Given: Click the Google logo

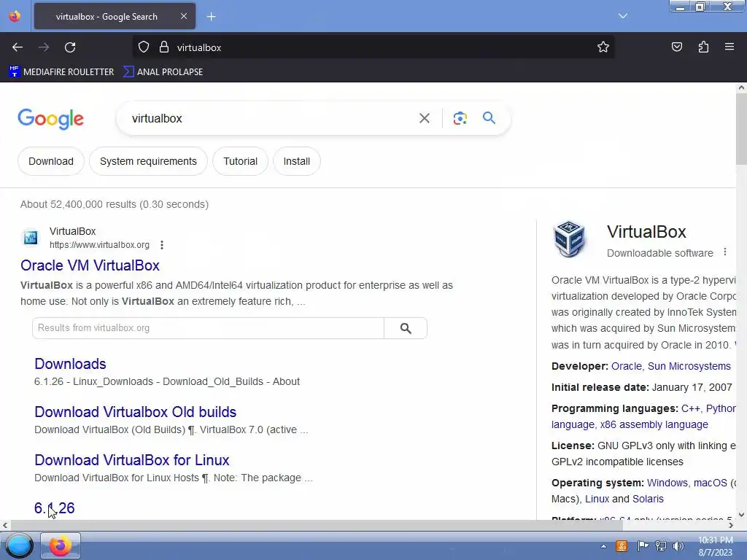Looking at the screenshot, I should point(50,119).
